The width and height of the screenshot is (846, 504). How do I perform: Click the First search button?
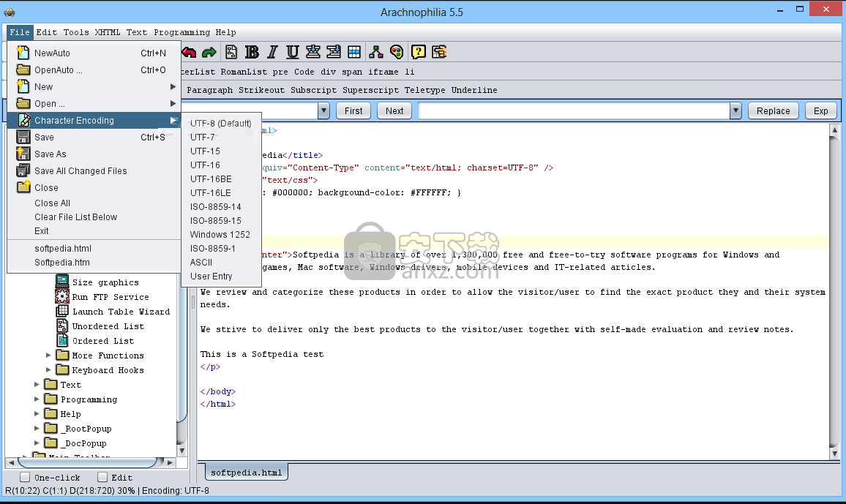353,110
